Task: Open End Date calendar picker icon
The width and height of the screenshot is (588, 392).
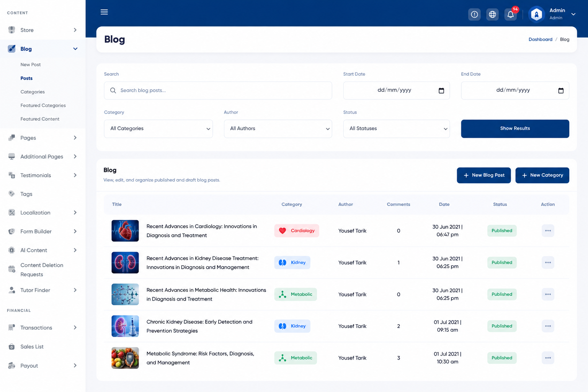Action: (561, 90)
